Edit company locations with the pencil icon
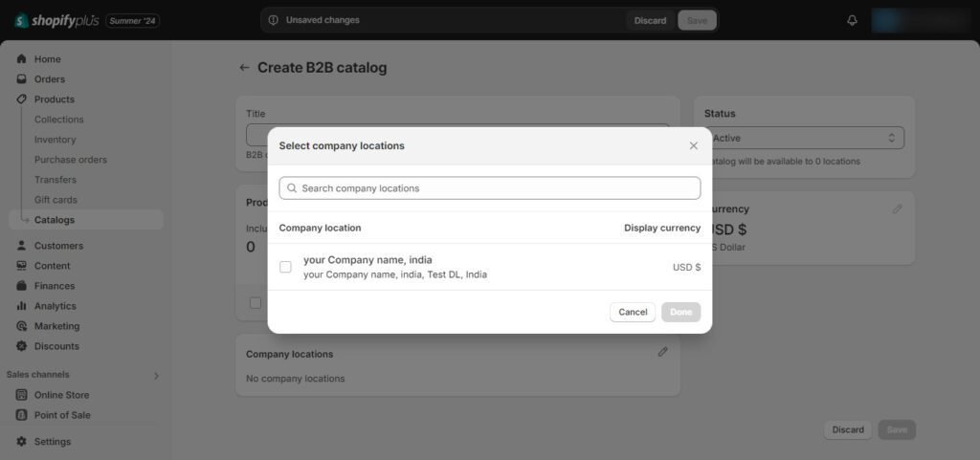The image size is (980, 460). pyautogui.click(x=662, y=352)
